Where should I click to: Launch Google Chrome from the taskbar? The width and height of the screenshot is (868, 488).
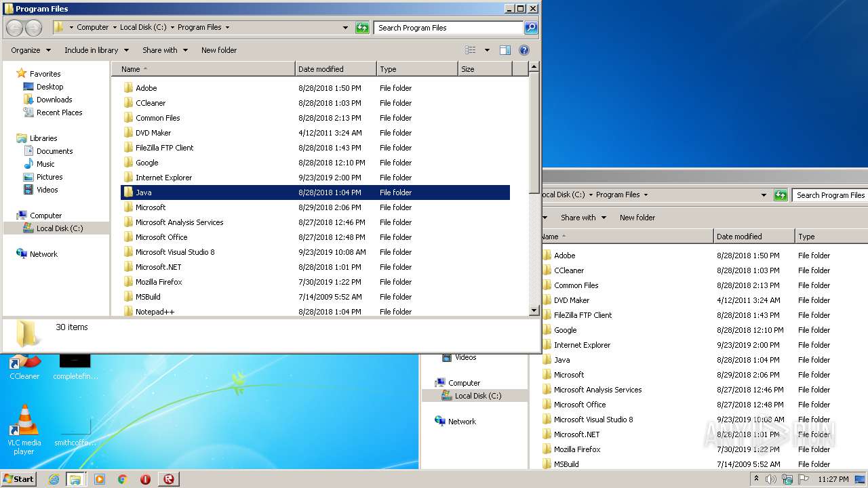click(x=123, y=479)
